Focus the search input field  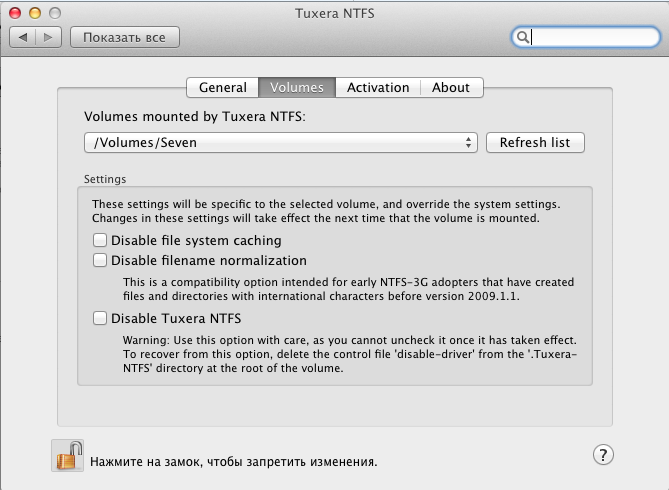(x=590, y=37)
